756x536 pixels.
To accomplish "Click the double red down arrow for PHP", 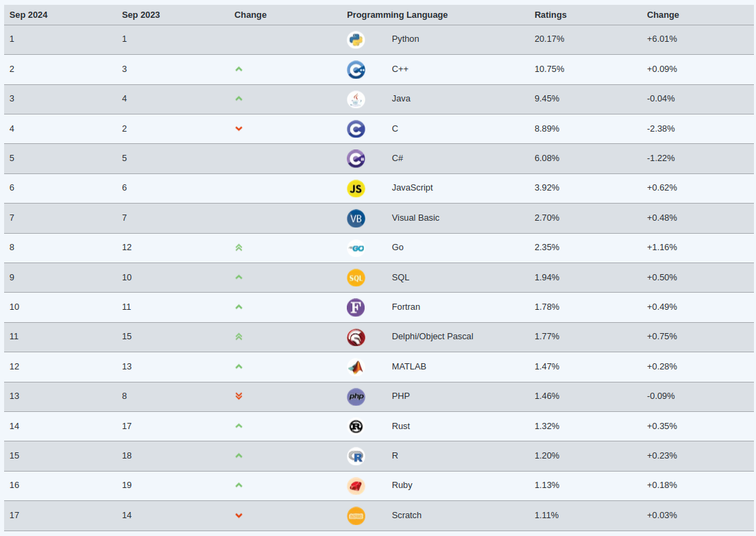I will tap(239, 396).
